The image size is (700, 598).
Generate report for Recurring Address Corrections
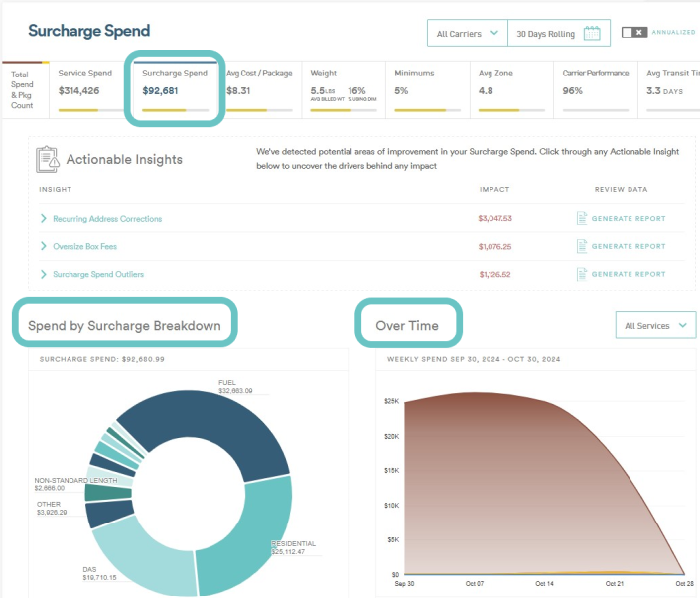point(629,218)
